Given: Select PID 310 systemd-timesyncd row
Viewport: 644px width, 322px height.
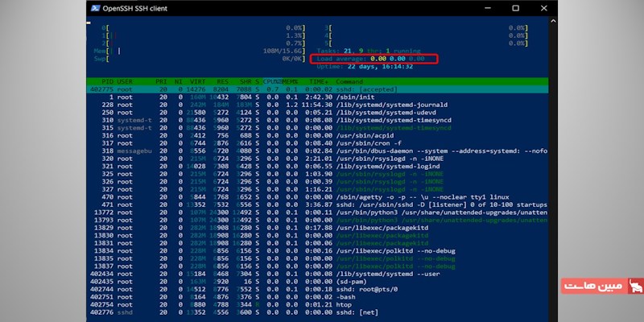Looking at the screenshot, I should pos(317,120).
